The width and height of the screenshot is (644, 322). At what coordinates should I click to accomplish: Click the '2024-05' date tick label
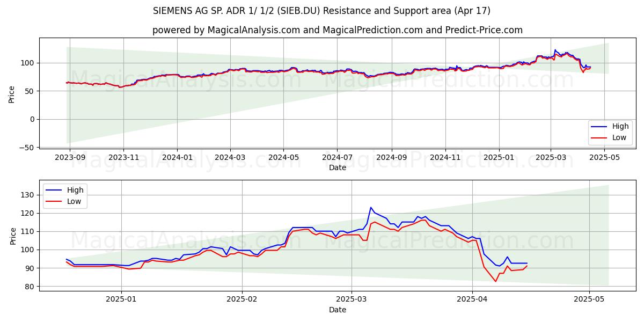(x=284, y=158)
